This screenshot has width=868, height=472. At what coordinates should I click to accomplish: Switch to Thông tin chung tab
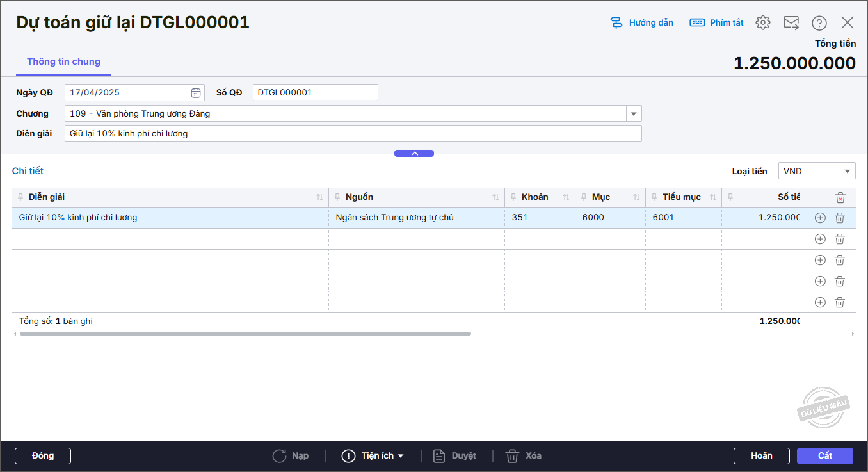click(x=63, y=62)
